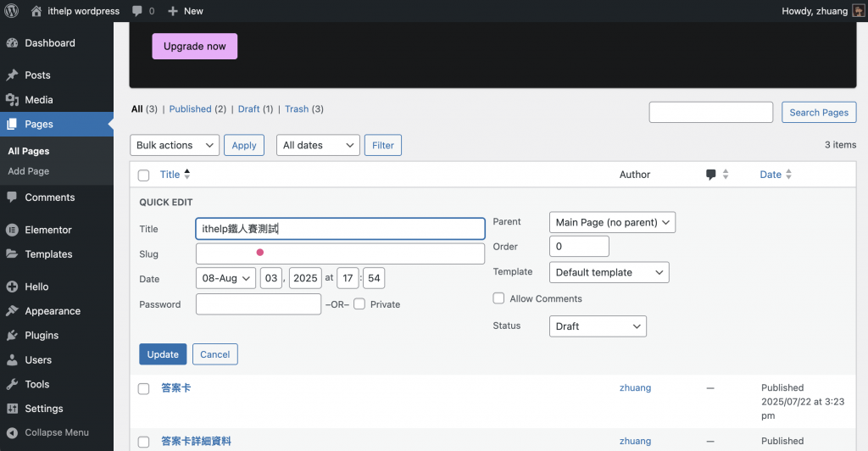Open the Parent page dropdown
This screenshot has width=868, height=451.
coord(612,222)
